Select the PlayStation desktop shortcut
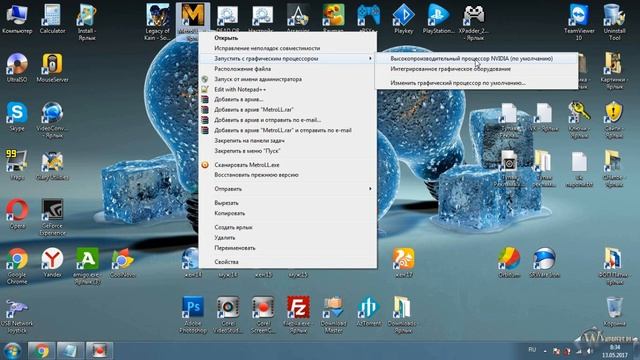Viewport: 640px width, 360px height. pyautogui.click(x=438, y=19)
